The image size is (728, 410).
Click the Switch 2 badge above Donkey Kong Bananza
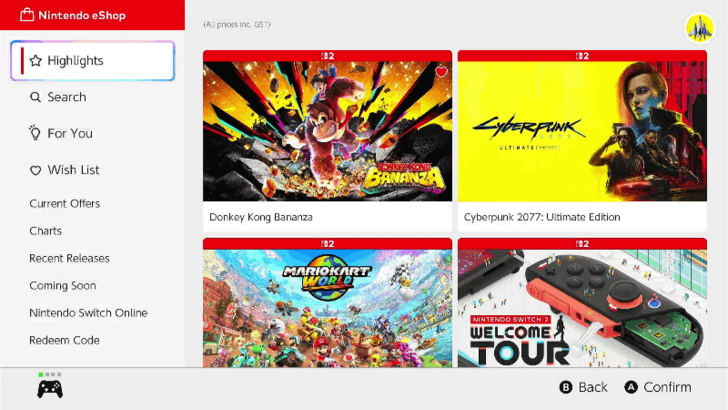tap(327, 56)
